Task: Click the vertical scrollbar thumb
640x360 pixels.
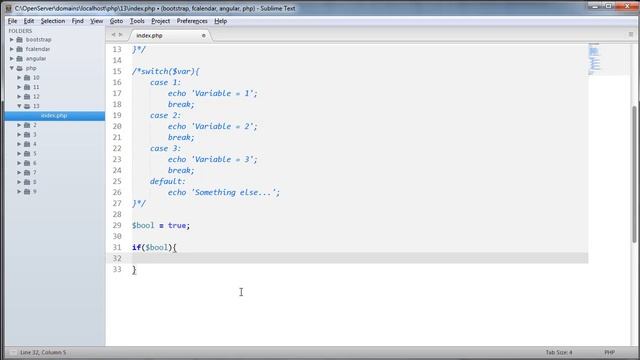Action: click(x=634, y=174)
